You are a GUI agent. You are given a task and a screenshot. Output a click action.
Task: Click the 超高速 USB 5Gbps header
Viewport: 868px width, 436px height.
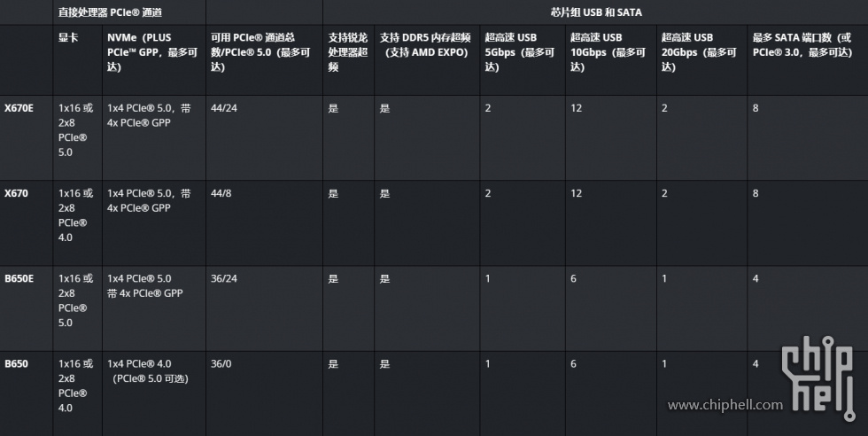tap(519, 52)
